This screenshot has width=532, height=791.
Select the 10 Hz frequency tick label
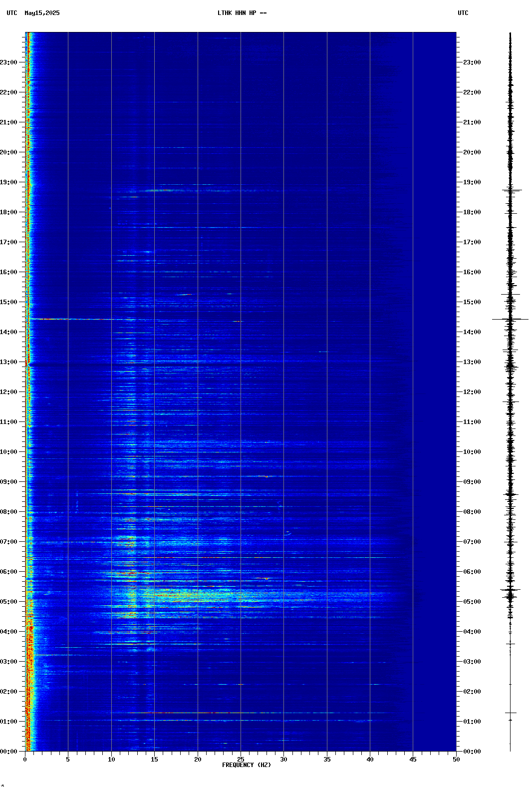[x=111, y=760]
